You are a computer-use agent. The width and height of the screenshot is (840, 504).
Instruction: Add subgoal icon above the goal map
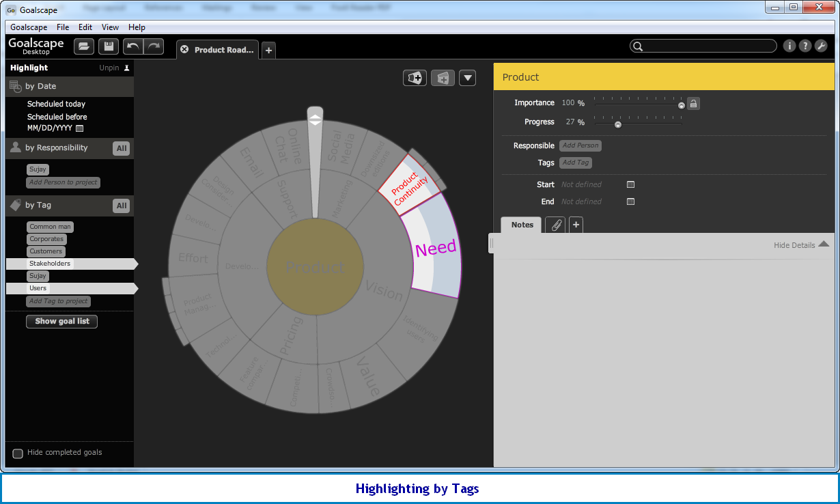pyautogui.click(x=443, y=78)
